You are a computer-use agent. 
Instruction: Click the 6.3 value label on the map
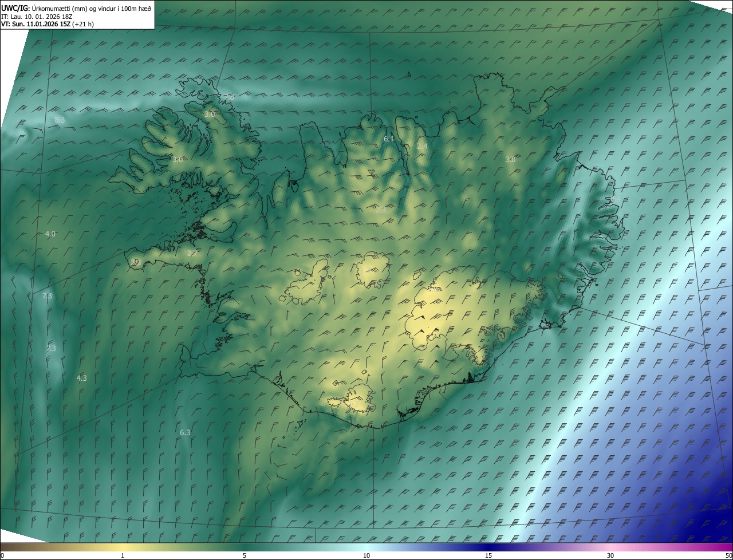[185, 432]
